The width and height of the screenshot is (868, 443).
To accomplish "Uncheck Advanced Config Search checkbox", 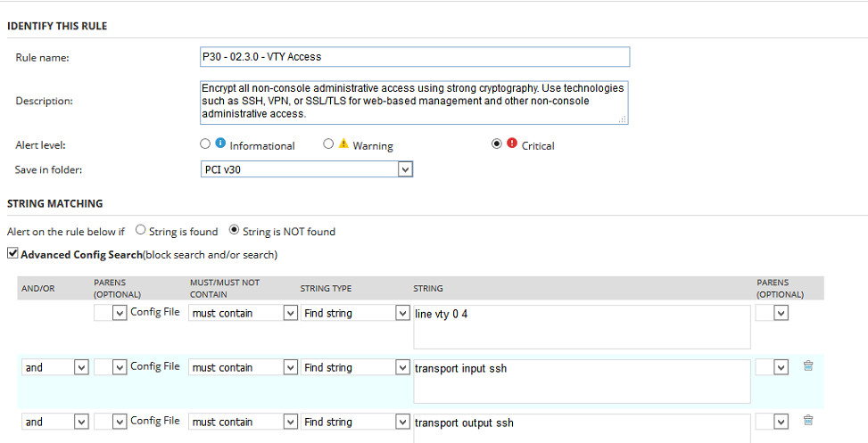I will coord(12,254).
